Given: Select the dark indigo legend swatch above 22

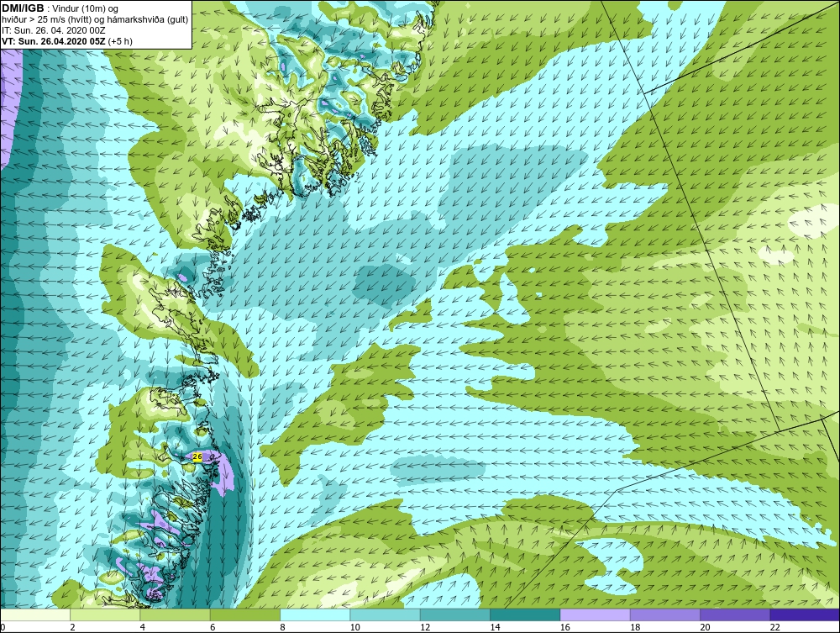Looking at the screenshot, I should 805,615.
